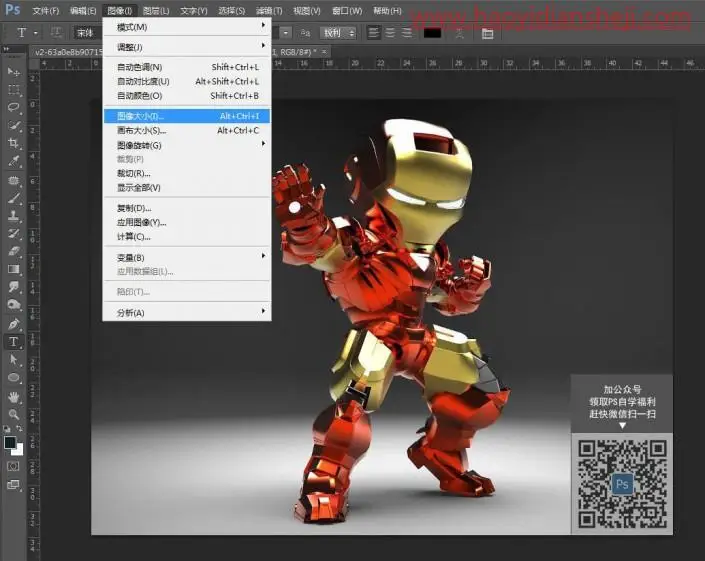The height and width of the screenshot is (561, 705).
Task: Click the Ps application logo
Action: (x=13, y=9)
